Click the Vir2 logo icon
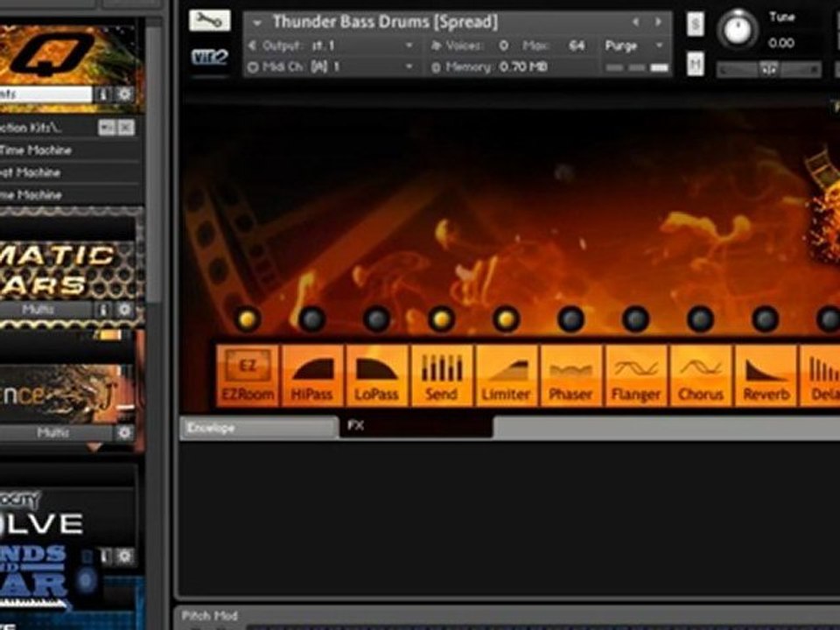Screen dimensions: 840x630 coord(209,57)
